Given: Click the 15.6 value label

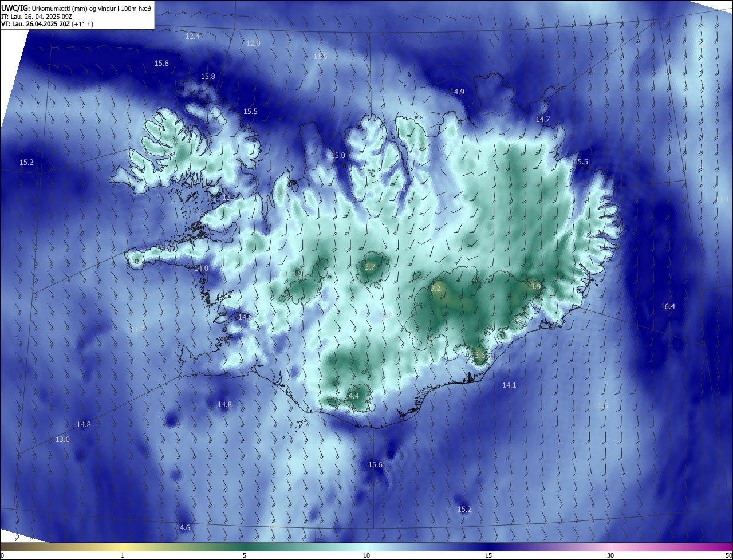Looking at the screenshot, I should pos(375,465).
